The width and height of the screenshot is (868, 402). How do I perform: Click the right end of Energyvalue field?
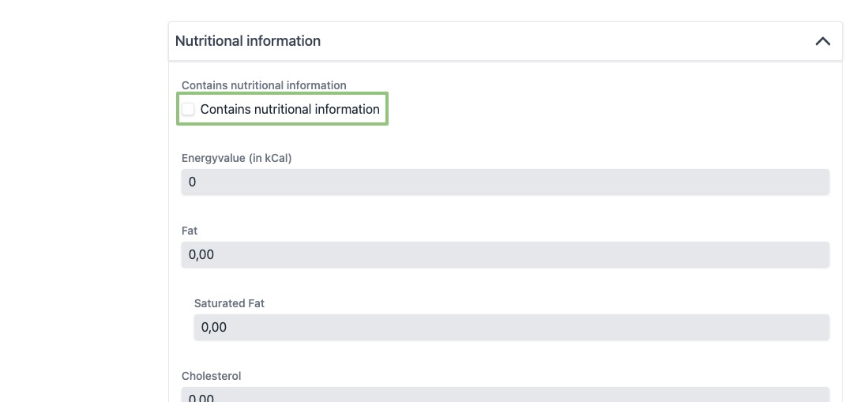[x=814, y=182]
